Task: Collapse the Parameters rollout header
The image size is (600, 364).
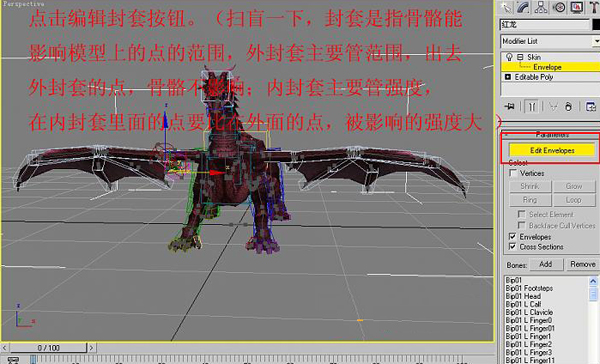Action: tap(551, 134)
